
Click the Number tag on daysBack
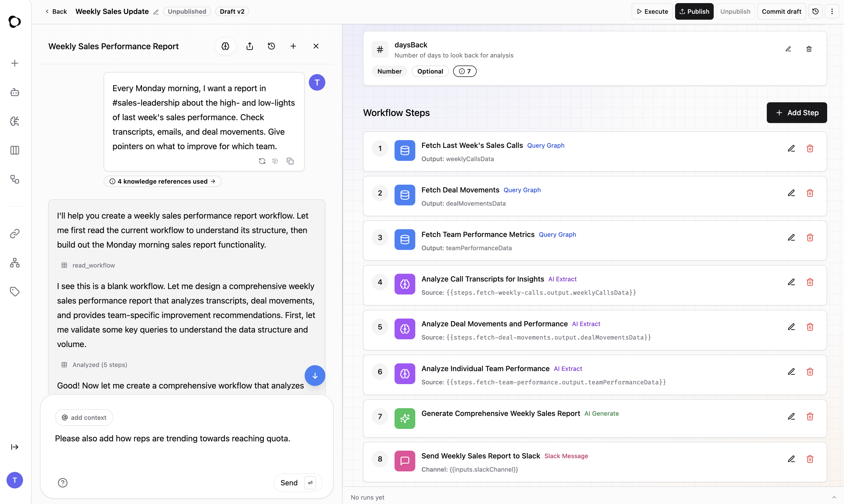[x=390, y=71]
